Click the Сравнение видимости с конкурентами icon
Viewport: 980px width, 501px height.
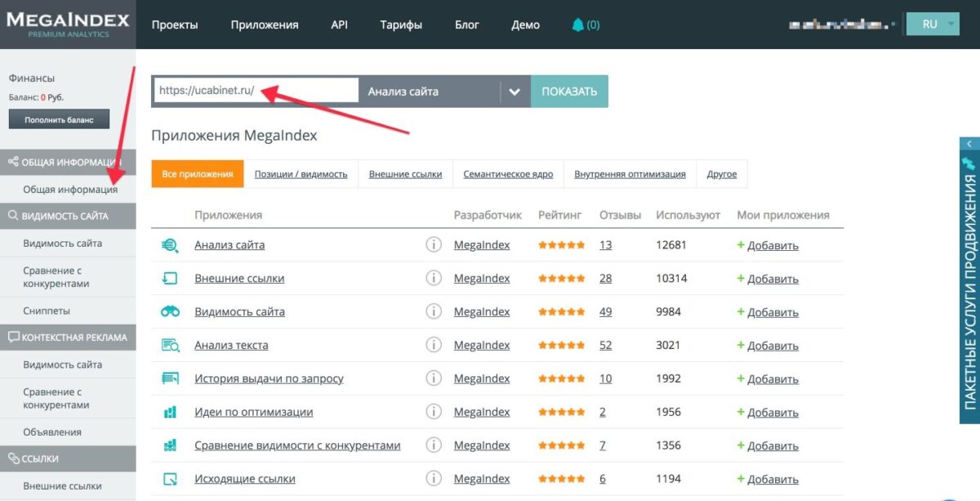point(170,445)
